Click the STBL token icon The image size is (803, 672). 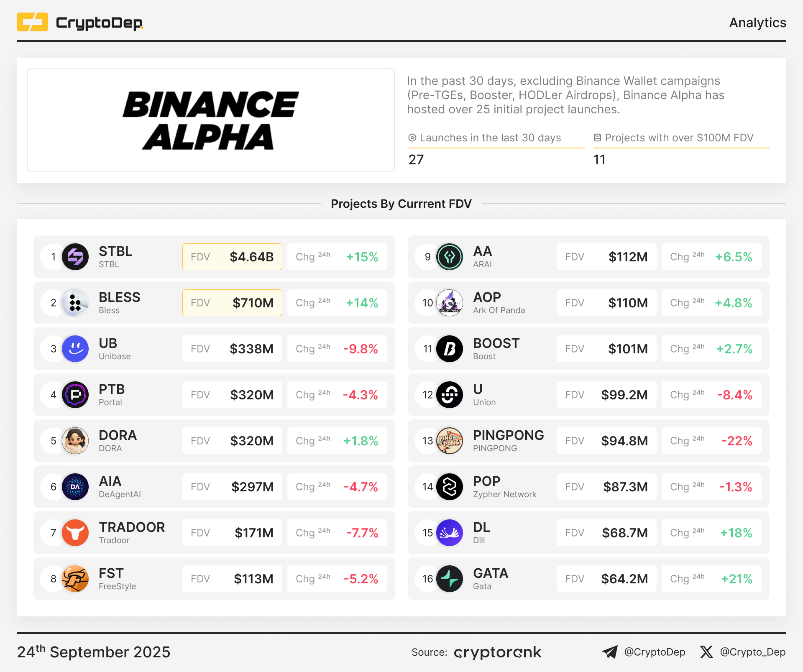pos(75,257)
